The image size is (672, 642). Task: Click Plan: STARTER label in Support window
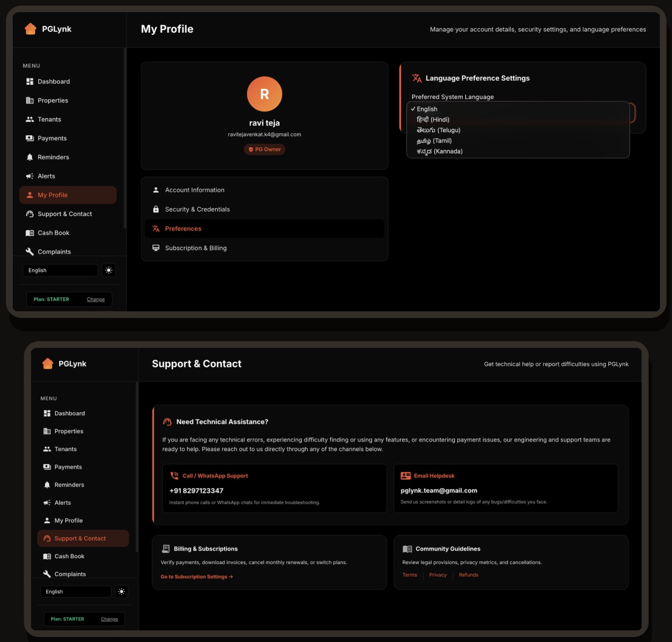point(67,619)
